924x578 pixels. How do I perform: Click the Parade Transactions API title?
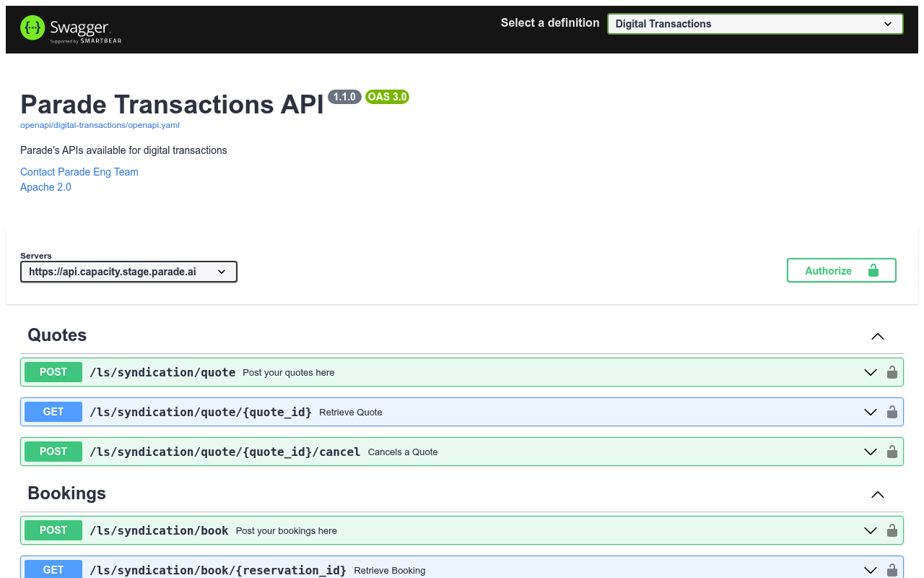click(x=172, y=104)
